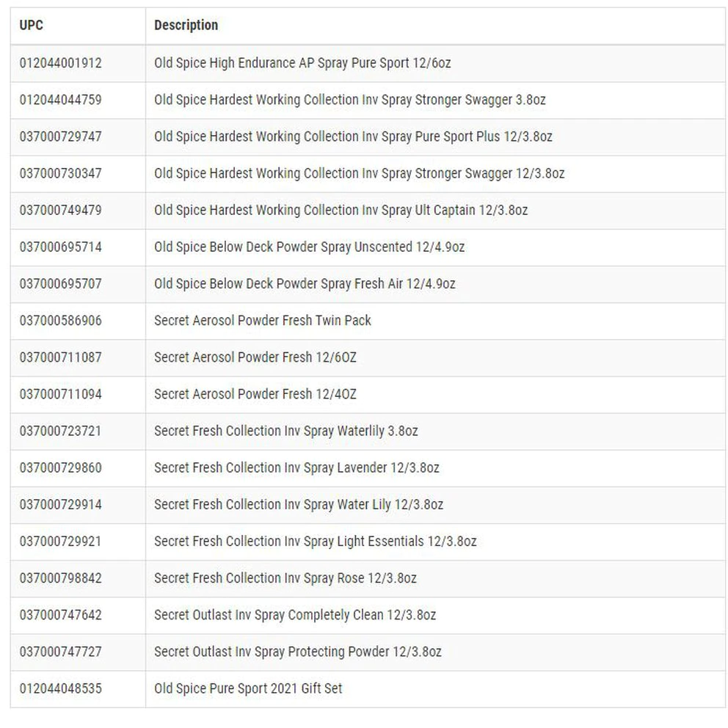Click Ult Captain 12/3.8oz description
The width and height of the screenshot is (728, 728).
pyautogui.click(x=341, y=210)
